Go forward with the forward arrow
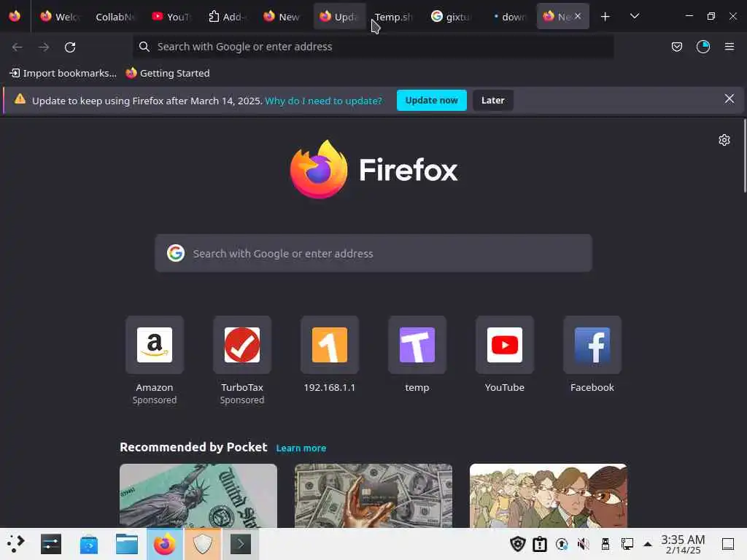Screen dimensions: 747x560 click(x=44, y=47)
